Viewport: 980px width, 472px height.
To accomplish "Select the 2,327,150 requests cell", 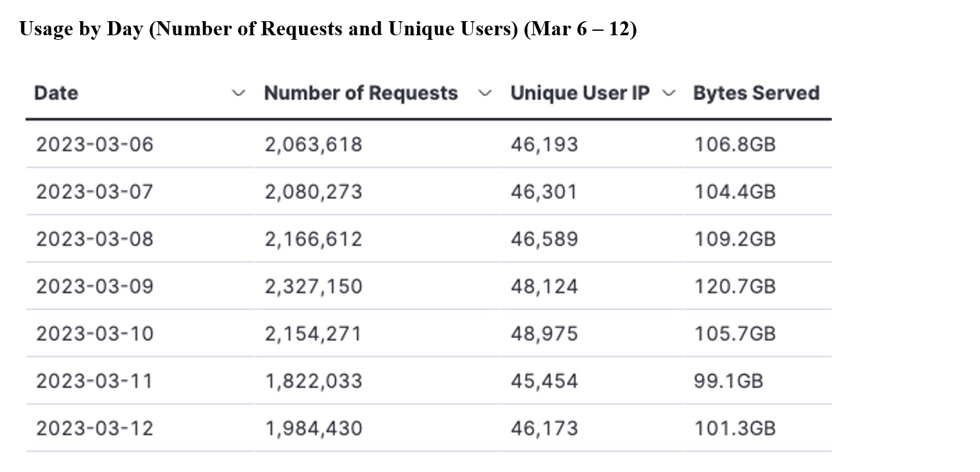I will click(x=314, y=286).
